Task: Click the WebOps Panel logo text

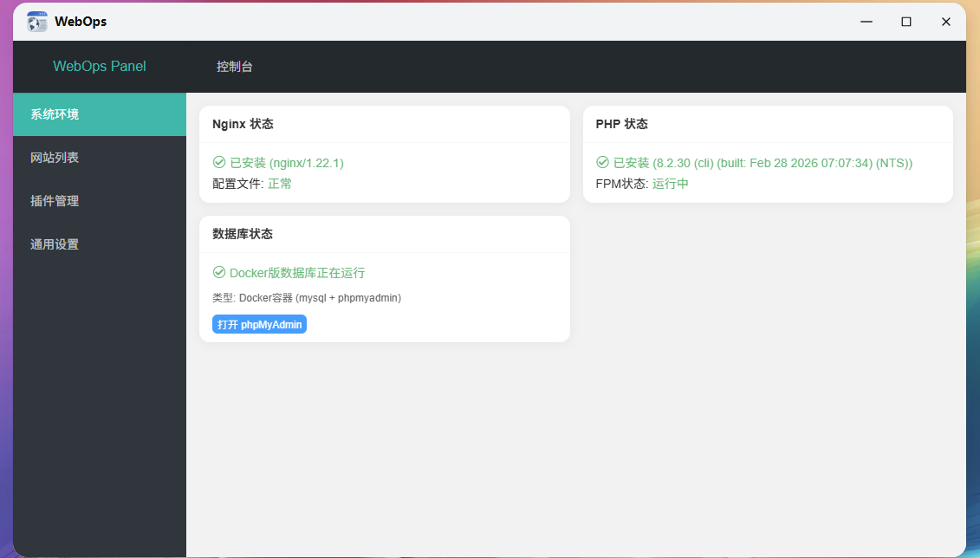Action: click(100, 66)
